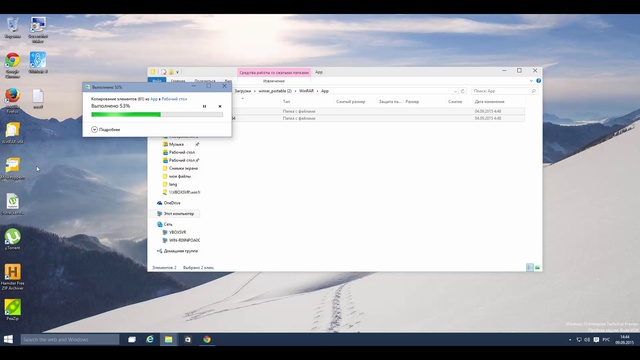Screen dimensions: 640x360
Task: Sort by the Сжатый размер column header
Action: pyautogui.click(x=351, y=102)
